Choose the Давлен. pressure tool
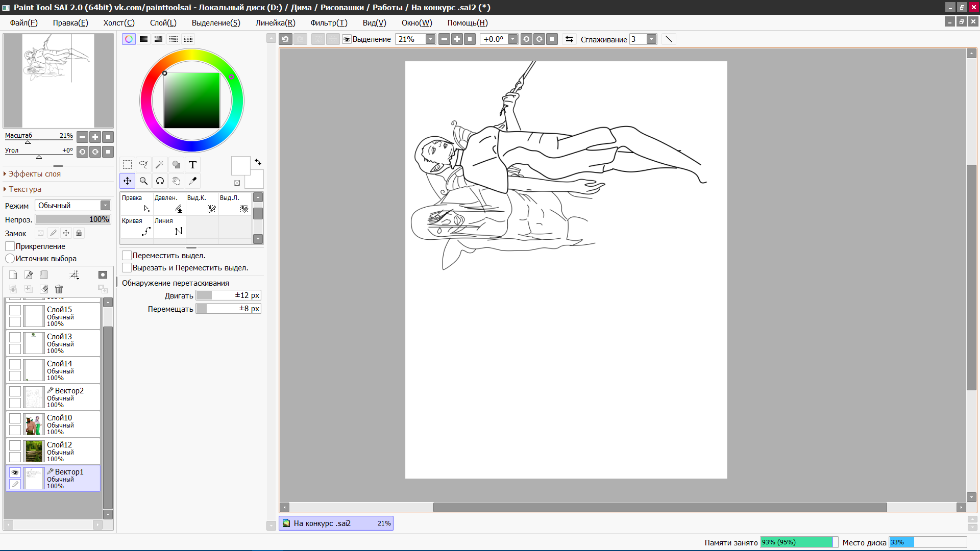 coord(169,204)
